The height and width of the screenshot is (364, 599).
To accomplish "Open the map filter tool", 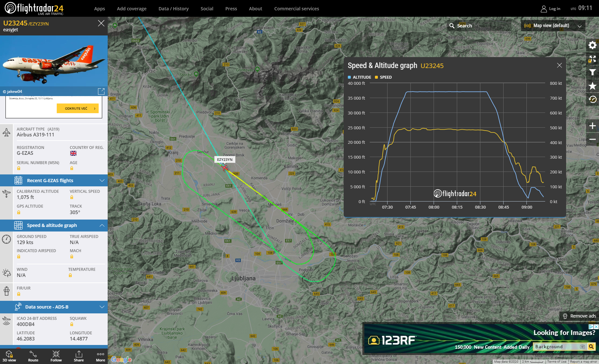I will [592, 72].
